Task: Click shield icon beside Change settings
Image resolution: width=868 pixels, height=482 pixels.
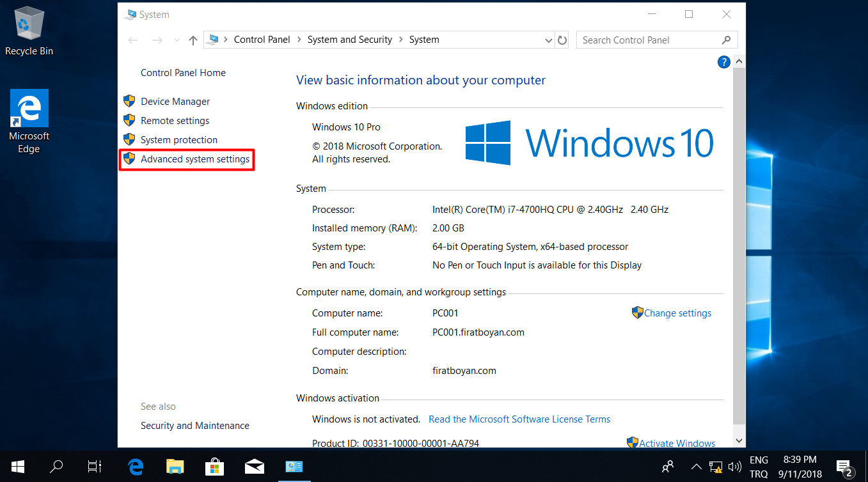Action: pyautogui.click(x=638, y=313)
